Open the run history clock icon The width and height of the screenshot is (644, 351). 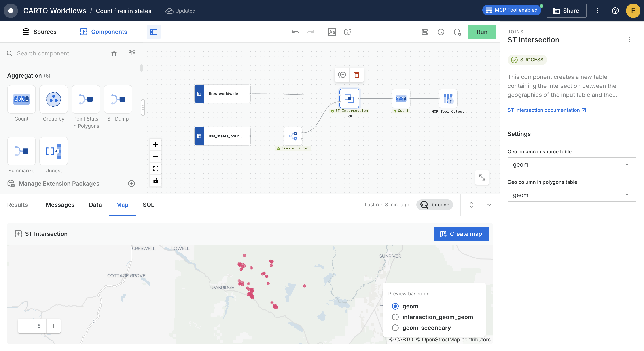click(x=441, y=32)
